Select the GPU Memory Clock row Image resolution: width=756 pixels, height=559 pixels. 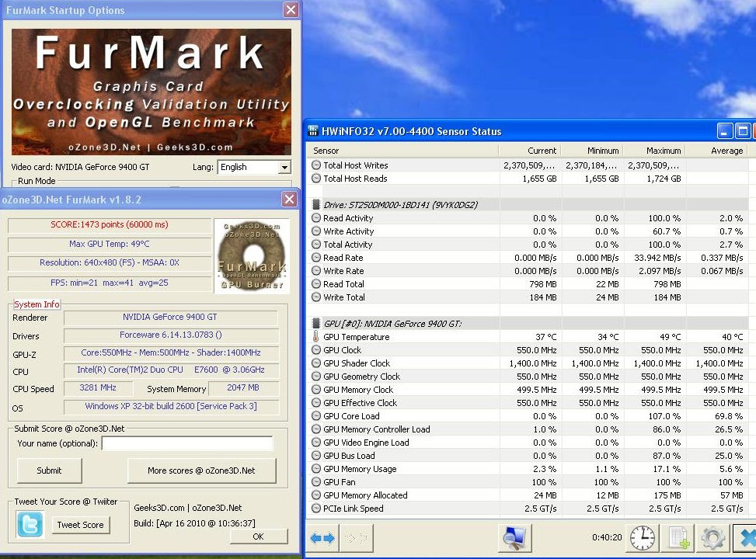[529, 390]
